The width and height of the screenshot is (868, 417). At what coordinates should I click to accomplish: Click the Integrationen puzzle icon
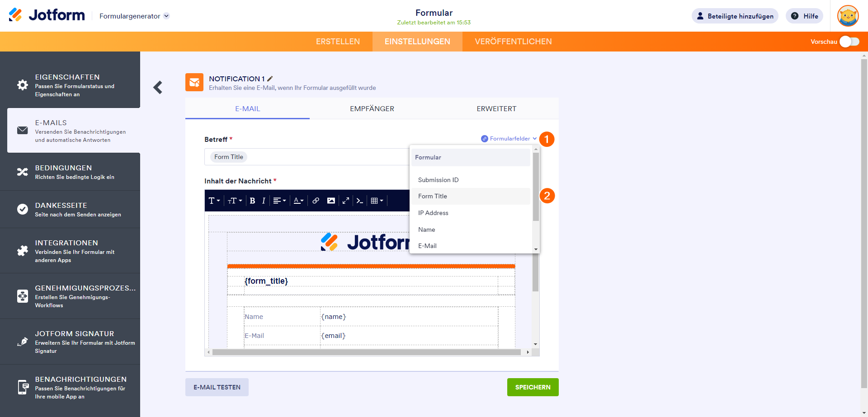pos(22,251)
